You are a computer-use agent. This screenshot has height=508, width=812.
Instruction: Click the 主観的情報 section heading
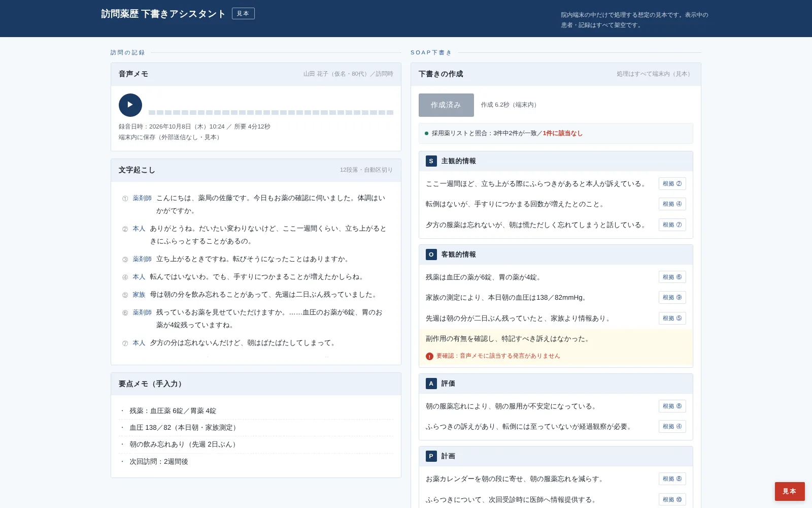(x=459, y=161)
